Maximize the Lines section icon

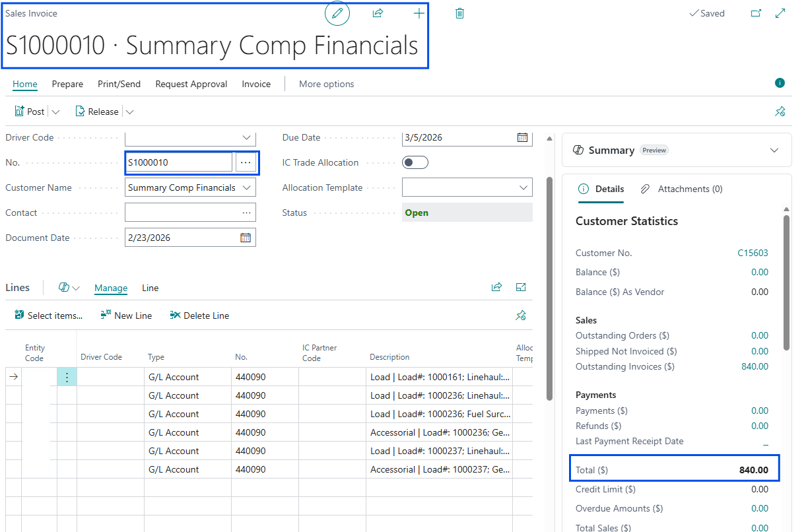pos(521,287)
